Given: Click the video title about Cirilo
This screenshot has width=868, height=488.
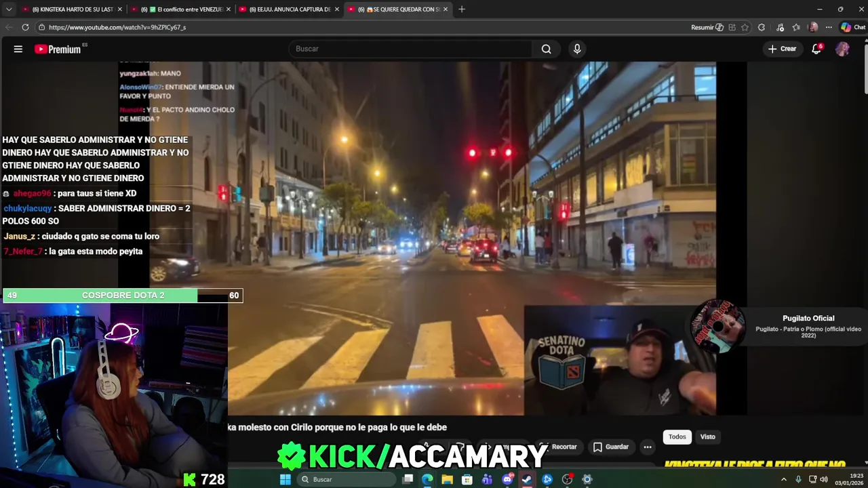Looking at the screenshot, I should click(x=337, y=427).
